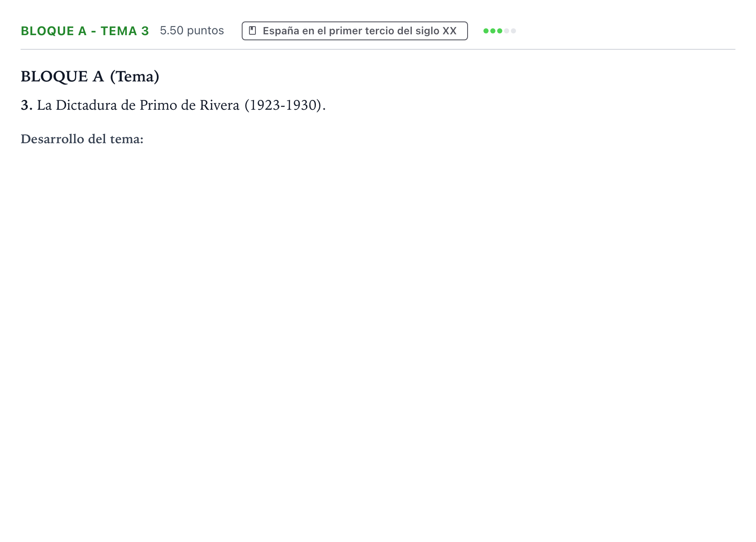Click the 'Desarrollo del tema:' label

(82, 139)
